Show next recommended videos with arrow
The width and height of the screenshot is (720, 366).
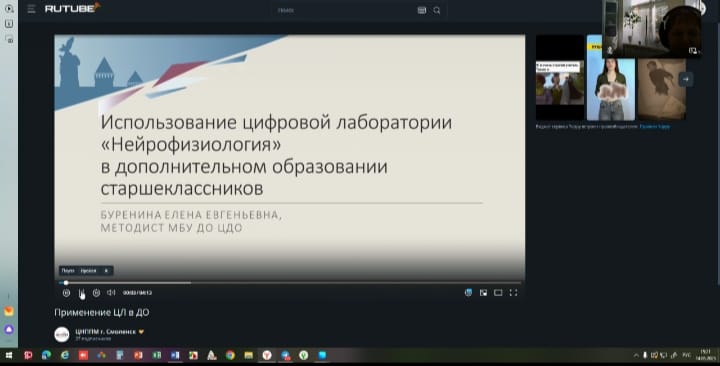[686, 79]
